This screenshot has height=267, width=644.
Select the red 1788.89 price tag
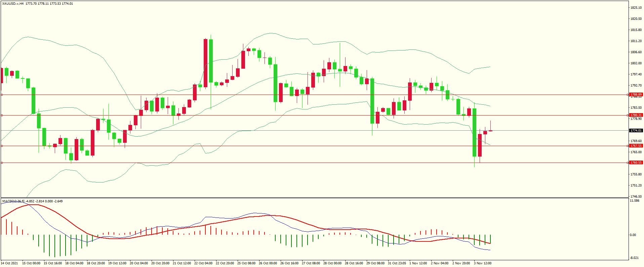(636, 95)
